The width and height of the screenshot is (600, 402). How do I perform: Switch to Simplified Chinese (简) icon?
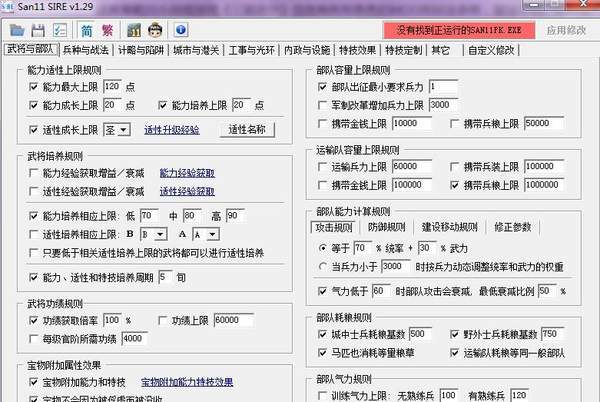pyautogui.click(x=87, y=30)
